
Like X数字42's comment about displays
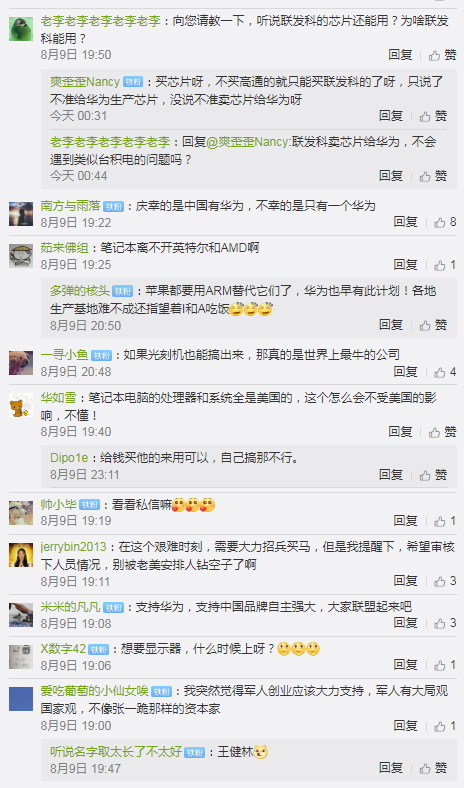(445, 665)
